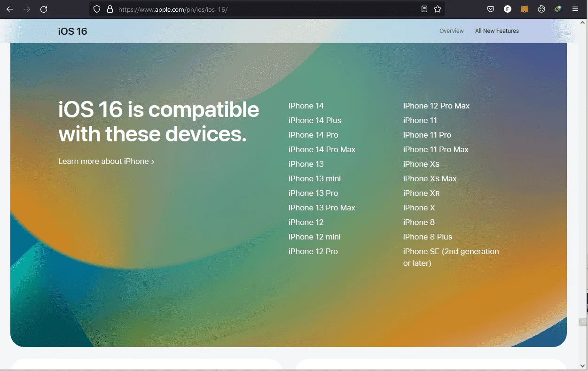This screenshot has width=588, height=371.
Task: Click the text iPhone 13 Pro Max
Action: click(x=322, y=208)
